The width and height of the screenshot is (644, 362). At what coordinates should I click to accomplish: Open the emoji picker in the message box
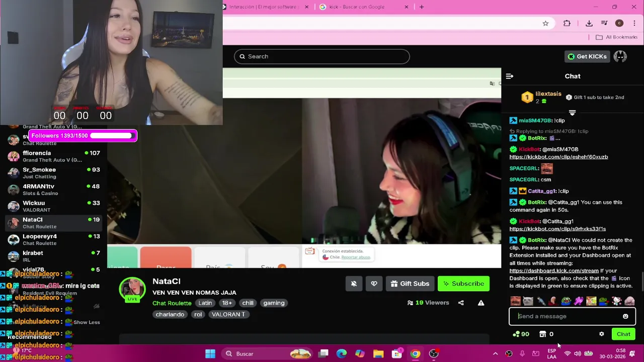pyautogui.click(x=625, y=316)
